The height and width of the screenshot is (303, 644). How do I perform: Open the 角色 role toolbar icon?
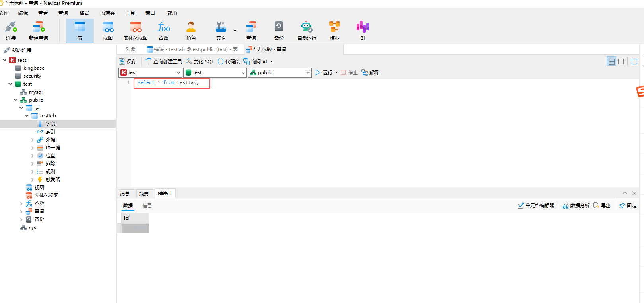pyautogui.click(x=191, y=31)
